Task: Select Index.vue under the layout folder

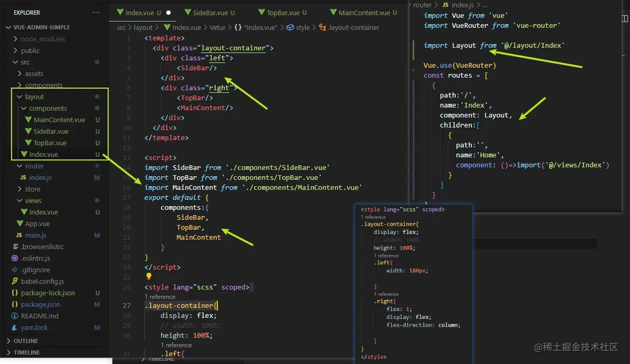Action: pos(44,154)
